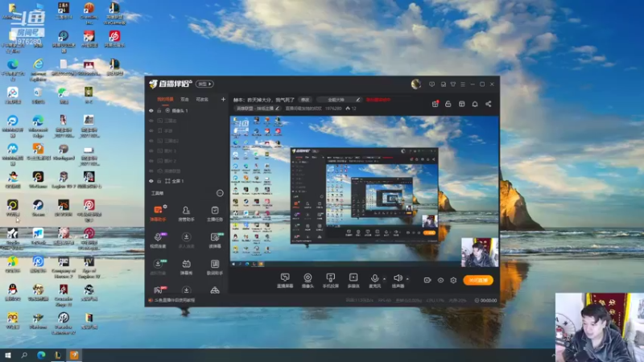Click the webcam thumbnail in preview

[480, 253]
